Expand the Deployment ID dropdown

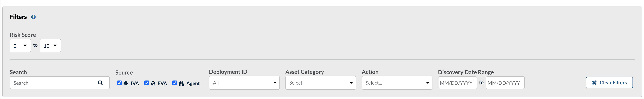pyautogui.click(x=244, y=83)
